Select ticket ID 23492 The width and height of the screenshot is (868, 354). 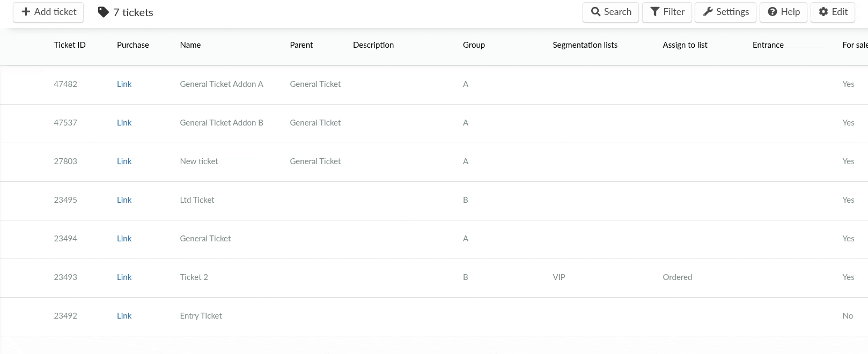[x=65, y=316]
